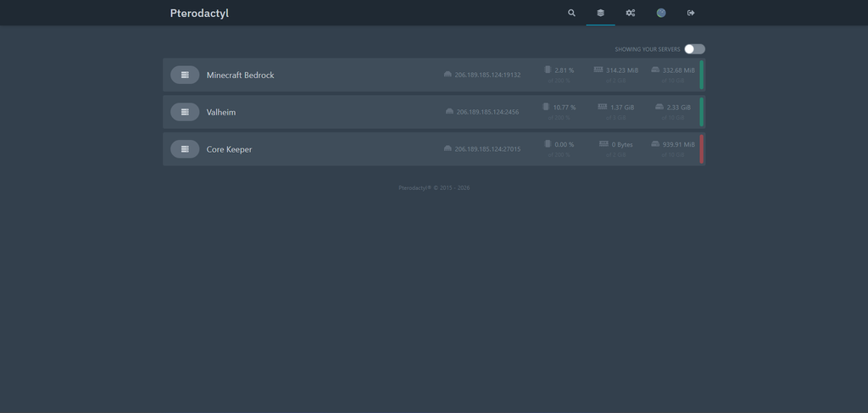The height and width of the screenshot is (413, 868).
Task: Click the Pterodactyl logo title
Action: (199, 14)
